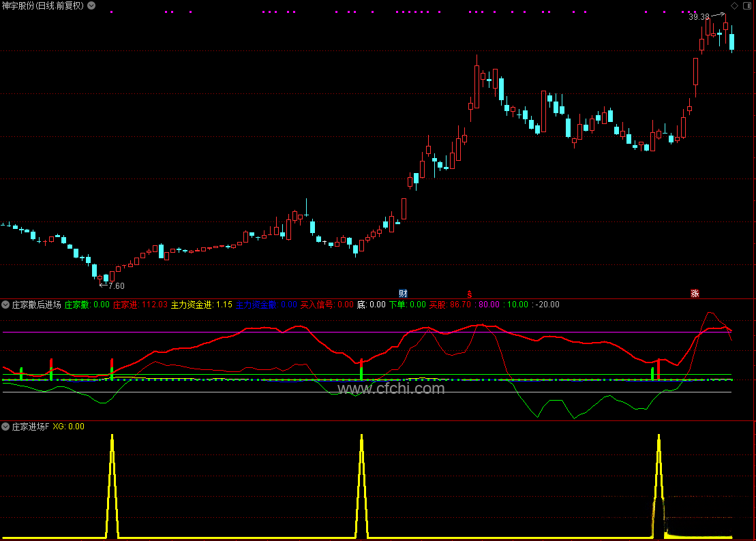756x541 pixels.
Task: Click the red 涨 marker on timeline
Action: [695, 294]
